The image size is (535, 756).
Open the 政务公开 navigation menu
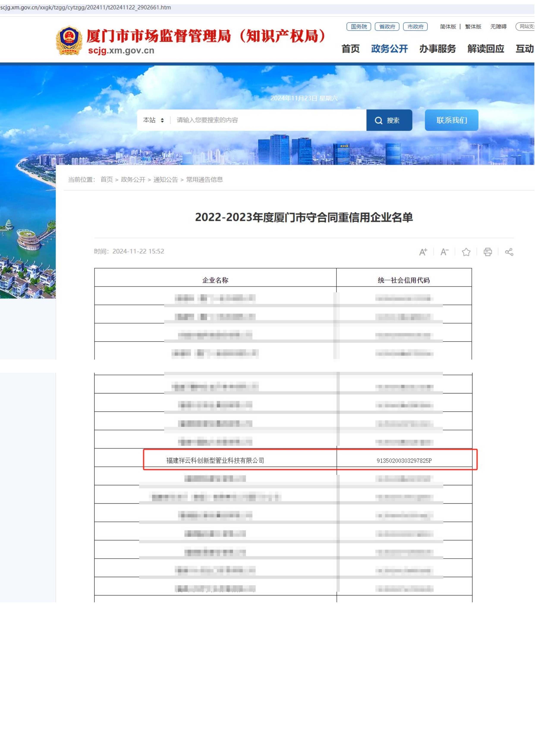(389, 49)
